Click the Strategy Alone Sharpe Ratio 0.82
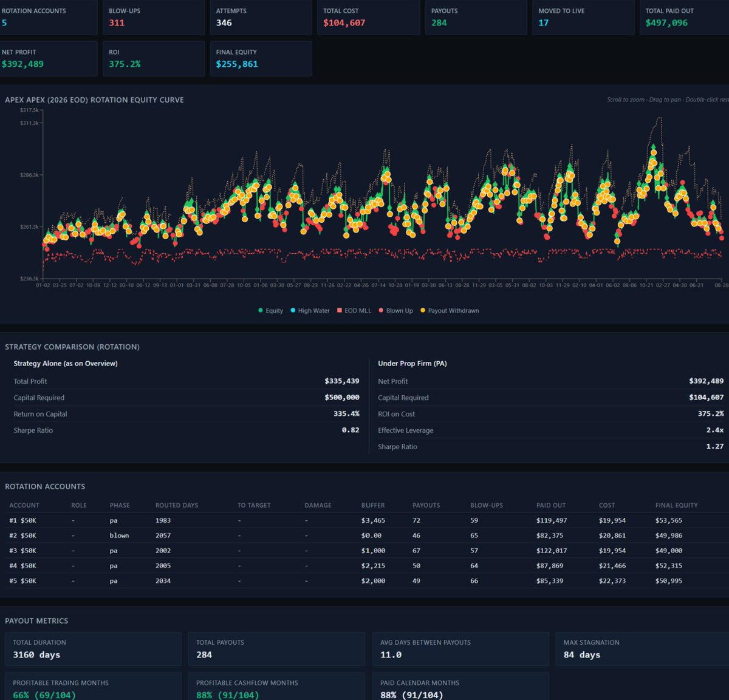The width and height of the screenshot is (729, 700). point(351,430)
